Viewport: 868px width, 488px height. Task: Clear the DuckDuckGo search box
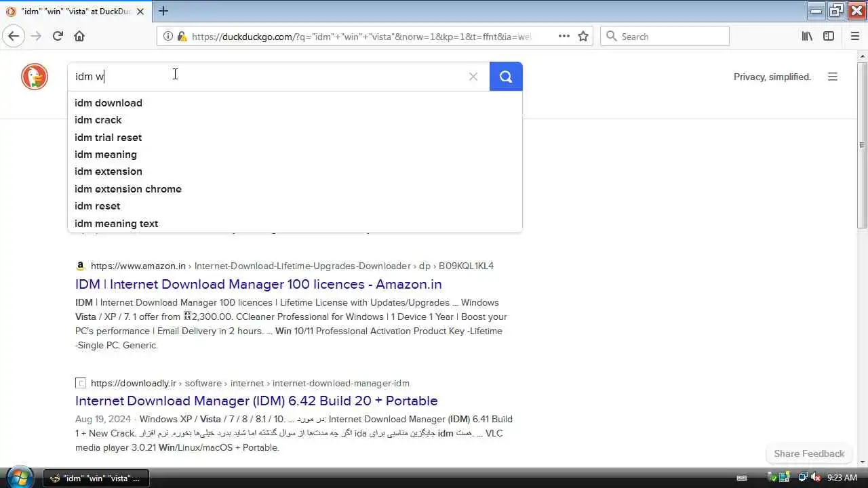click(473, 77)
